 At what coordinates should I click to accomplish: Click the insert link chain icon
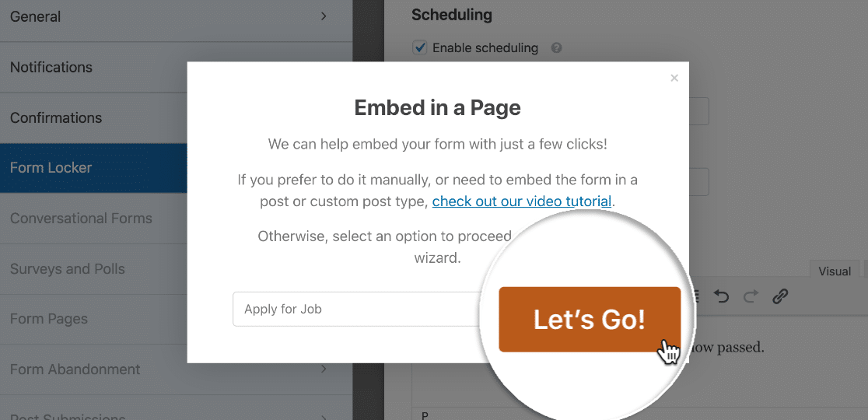[x=779, y=296]
